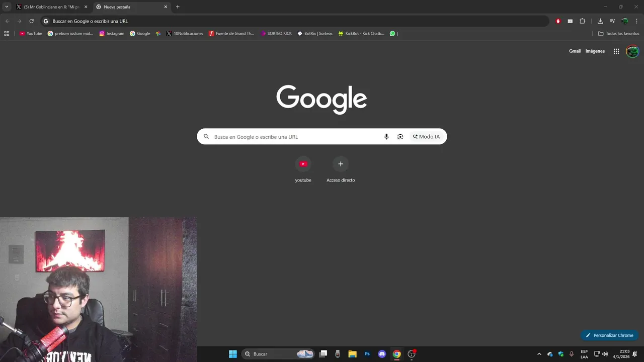Launch Photoshop from the taskbar
The width and height of the screenshot is (644, 362).
[367, 354]
